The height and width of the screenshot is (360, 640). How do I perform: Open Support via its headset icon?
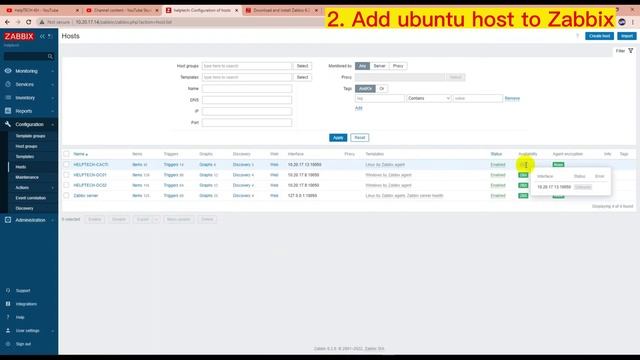8,291
